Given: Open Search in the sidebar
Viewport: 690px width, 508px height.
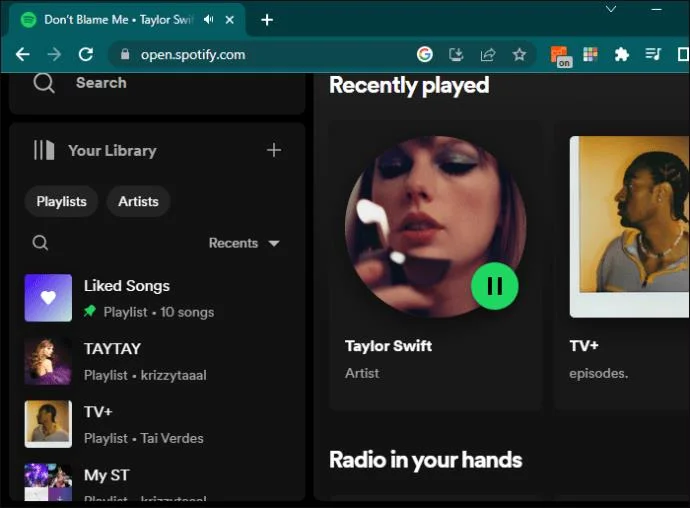Looking at the screenshot, I should 101,83.
